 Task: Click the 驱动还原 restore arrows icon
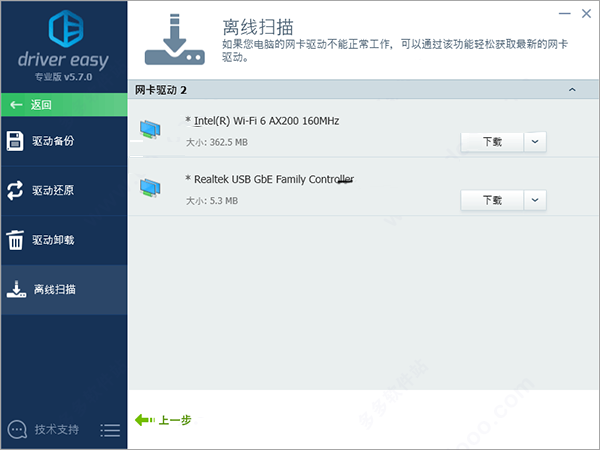click(15, 190)
